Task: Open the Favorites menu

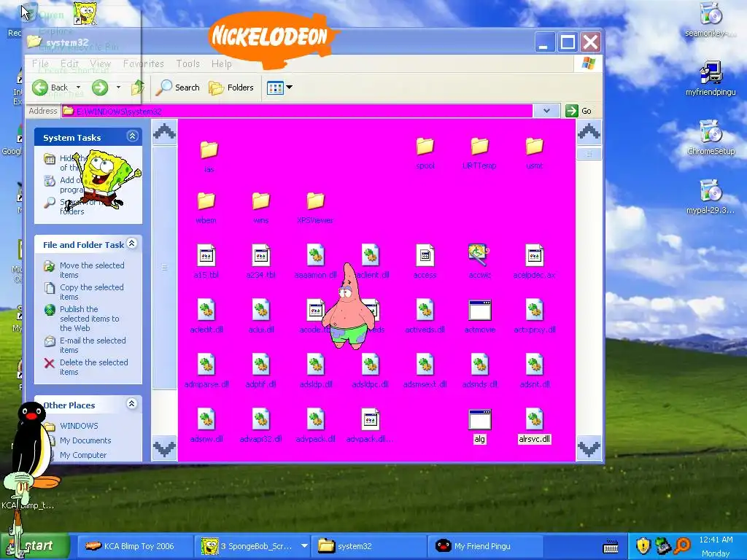Action: click(x=144, y=63)
